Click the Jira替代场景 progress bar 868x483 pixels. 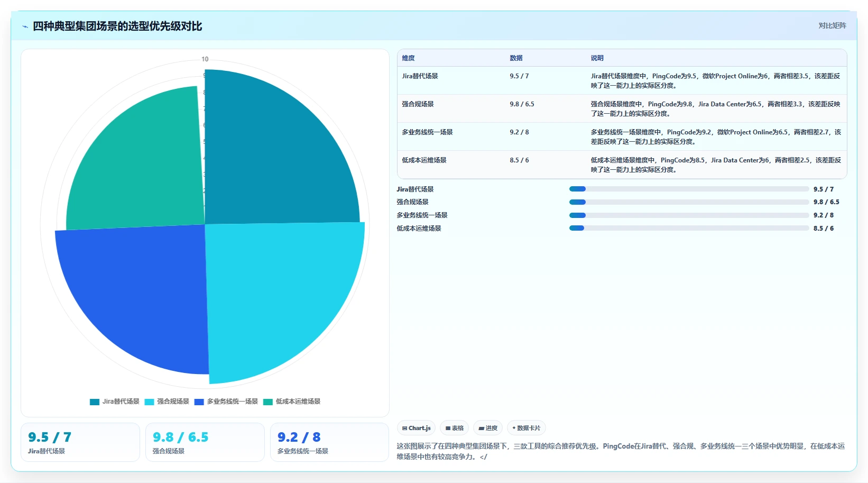[x=689, y=189]
